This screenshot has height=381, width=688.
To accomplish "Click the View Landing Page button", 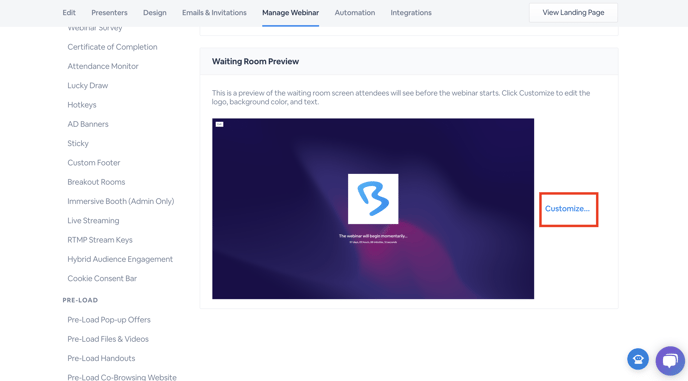I will pos(573,13).
